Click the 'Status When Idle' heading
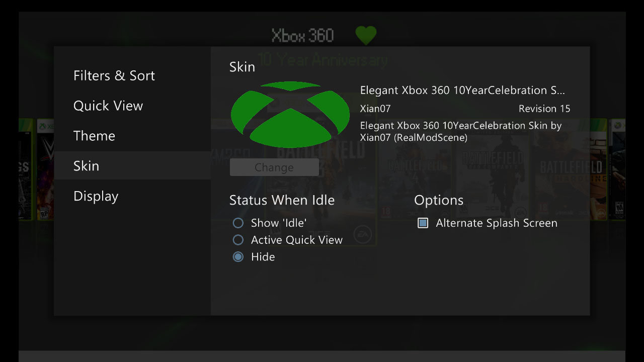The image size is (644, 362). (282, 200)
